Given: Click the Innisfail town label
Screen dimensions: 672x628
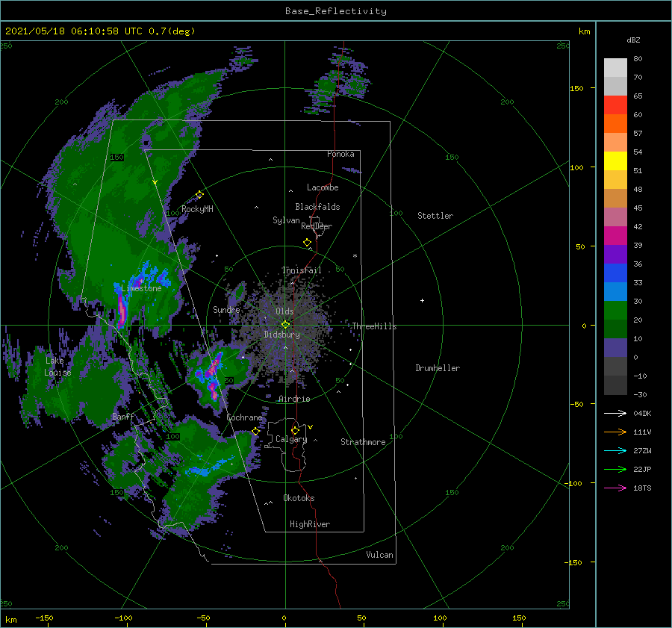Looking at the screenshot, I should pyautogui.click(x=302, y=270).
